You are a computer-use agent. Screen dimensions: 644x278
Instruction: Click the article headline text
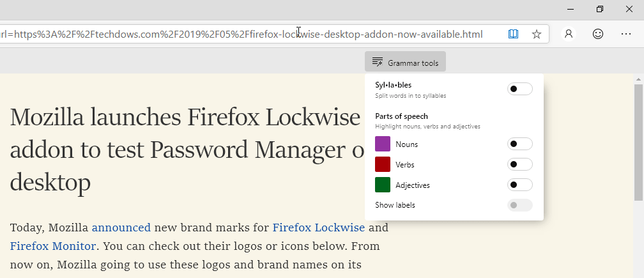[187, 150]
